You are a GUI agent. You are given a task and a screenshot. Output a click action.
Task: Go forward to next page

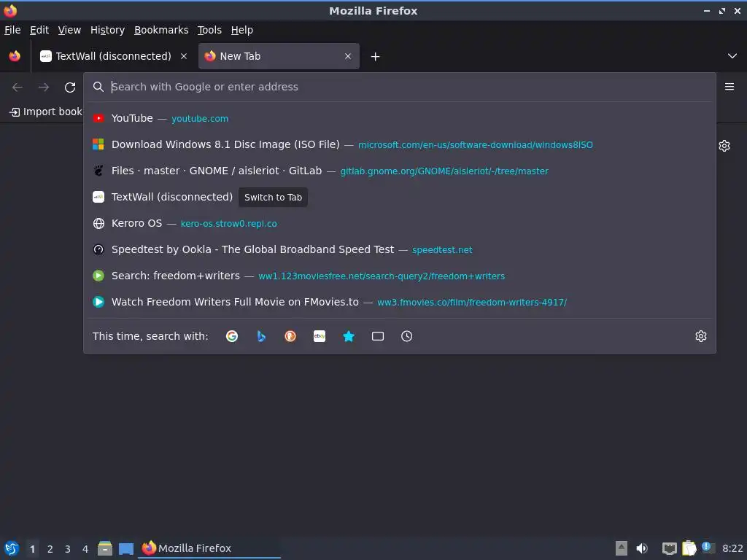click(x=44, y=87)
